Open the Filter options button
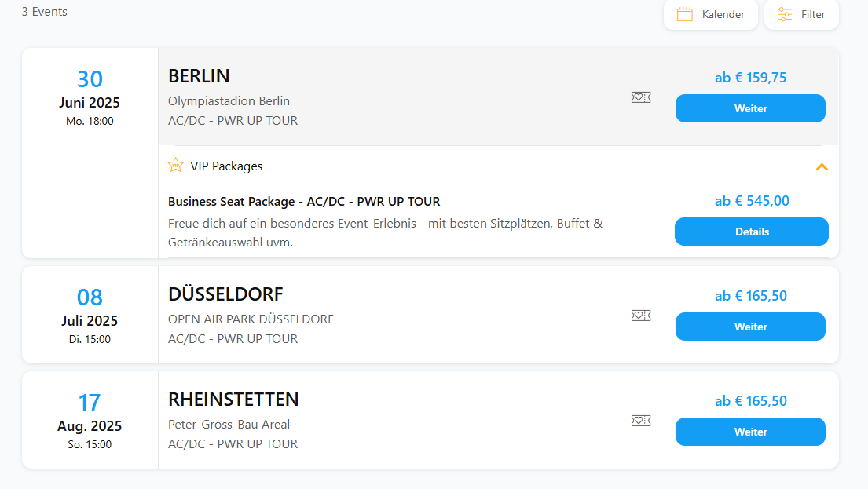 pyautogui.click(x=801, y=14)
